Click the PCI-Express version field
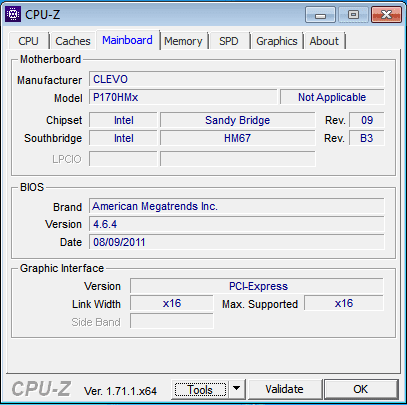Viewport: 407px width, 405px height. [257, 286]
